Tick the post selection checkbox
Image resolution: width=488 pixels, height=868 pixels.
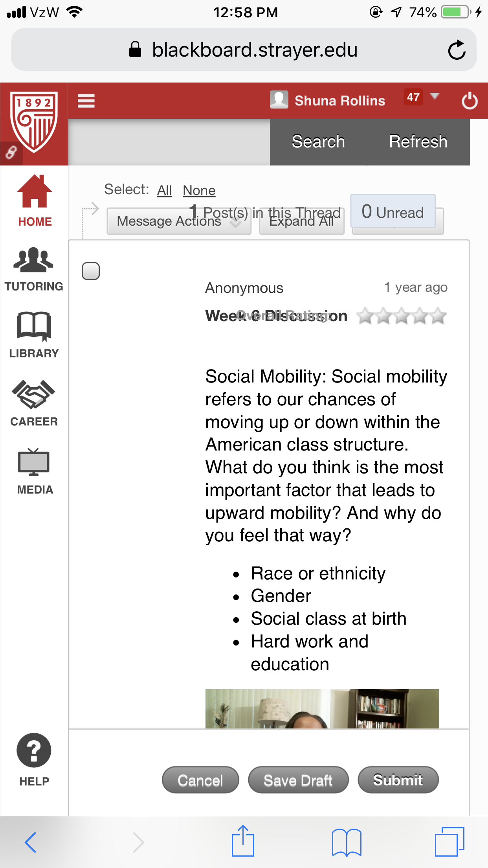(x=91, y=271)
